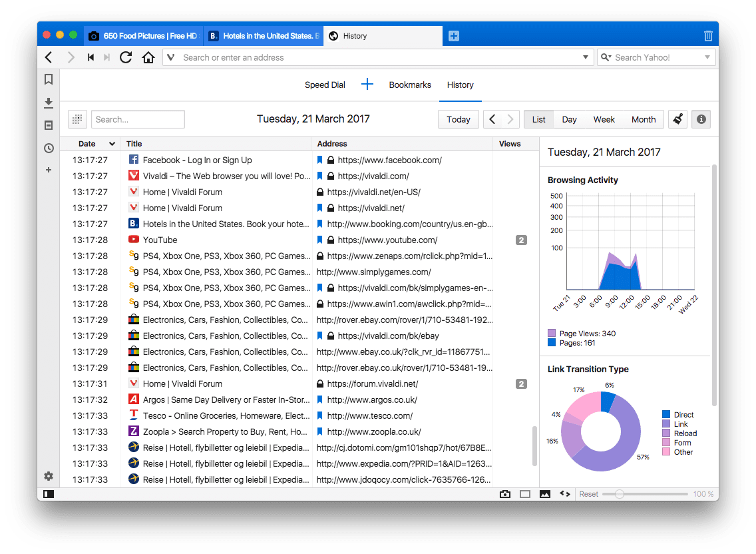Switch history to Week view
The image size is (756, 554).
click(x=604, y=119)
